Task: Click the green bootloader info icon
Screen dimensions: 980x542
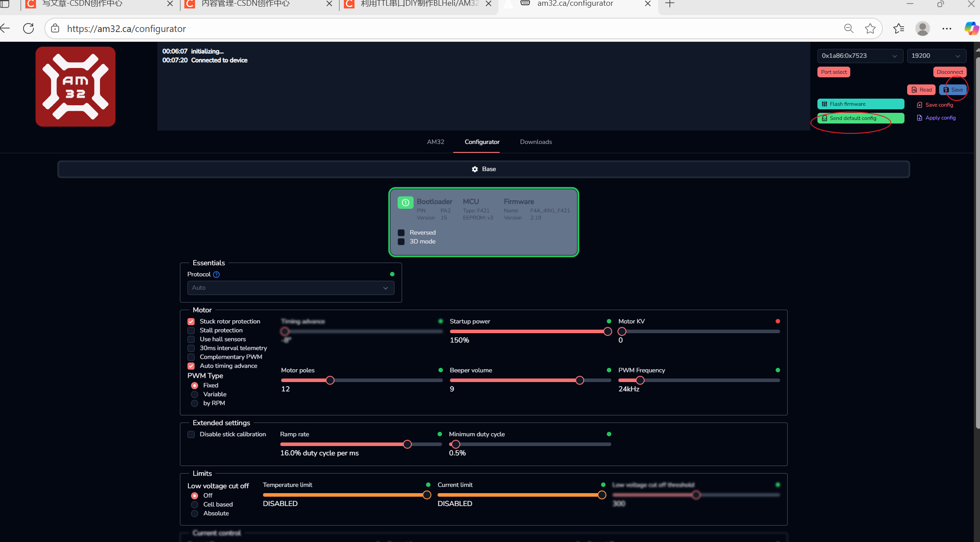Action: [x=405, y=203]
